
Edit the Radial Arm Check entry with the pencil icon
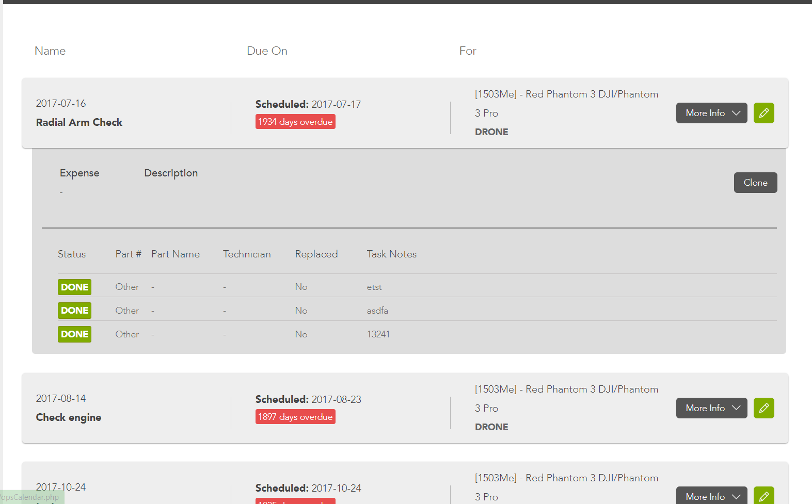(763, 113)
